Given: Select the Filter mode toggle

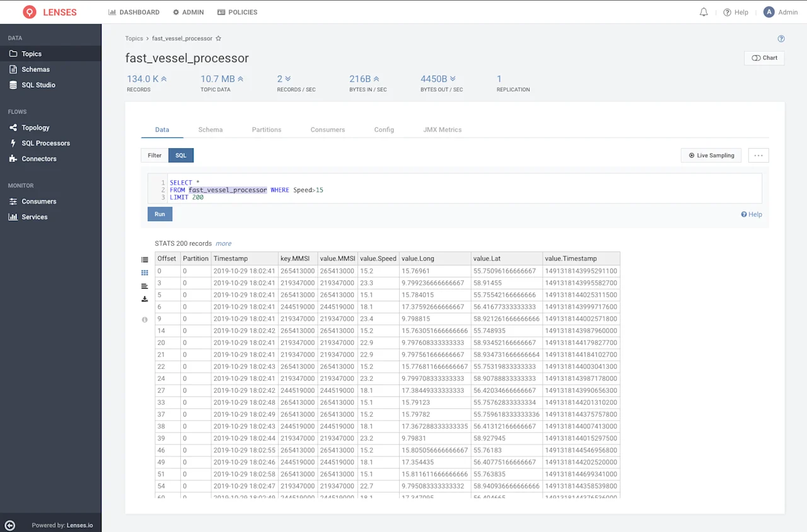Looking at the screenshot, I should pyautogui.click(x=154, y=155).
